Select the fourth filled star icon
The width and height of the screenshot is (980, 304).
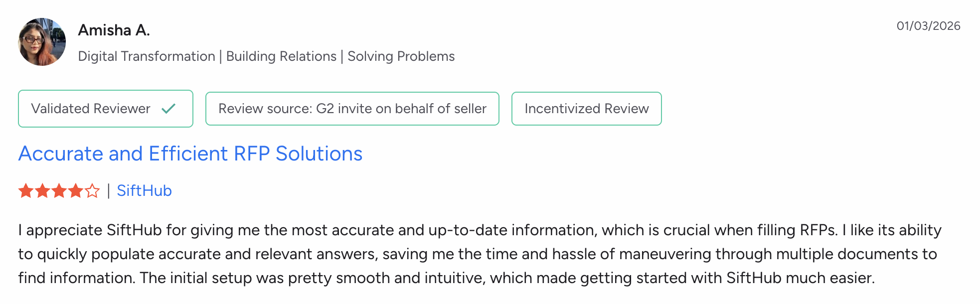coord(76,190)
